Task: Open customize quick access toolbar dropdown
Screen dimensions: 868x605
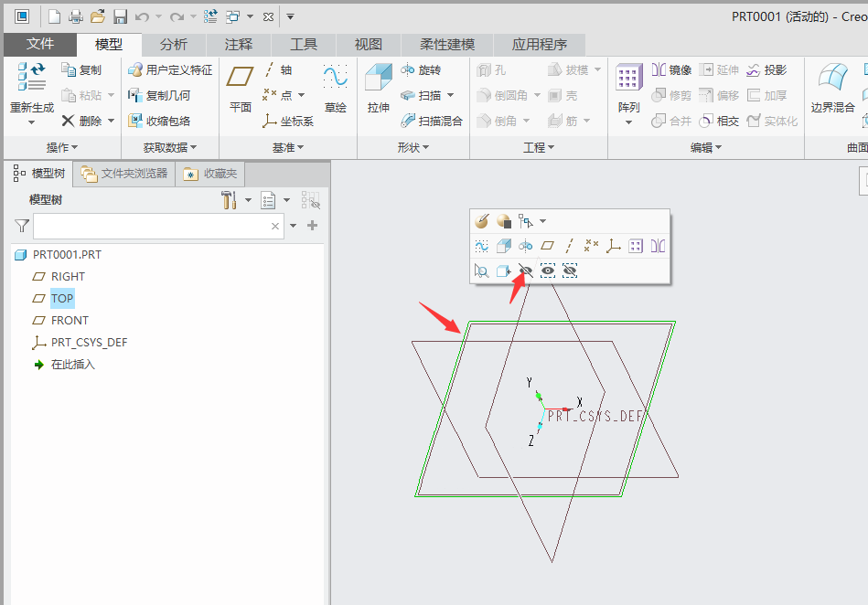Action: click(290, 17)
